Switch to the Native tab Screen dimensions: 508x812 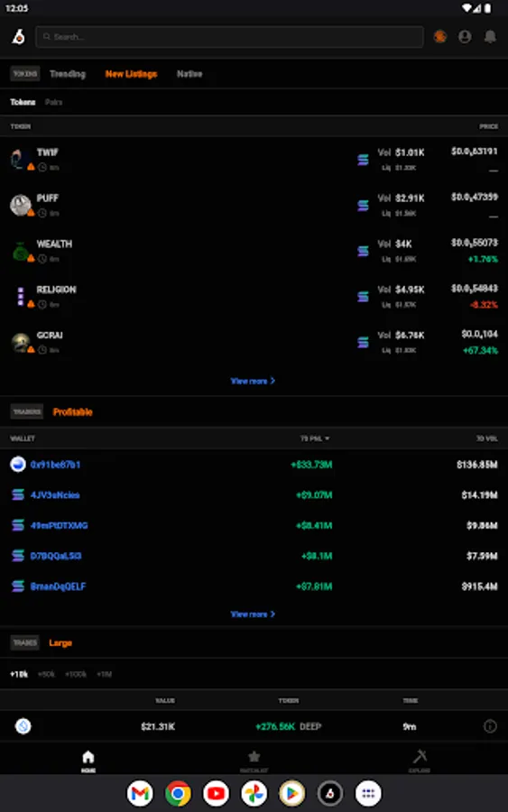(x=189, y=74)
